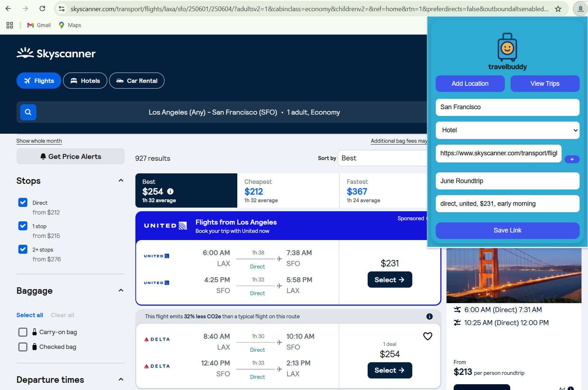Click the Skyscanner logo

56,53
